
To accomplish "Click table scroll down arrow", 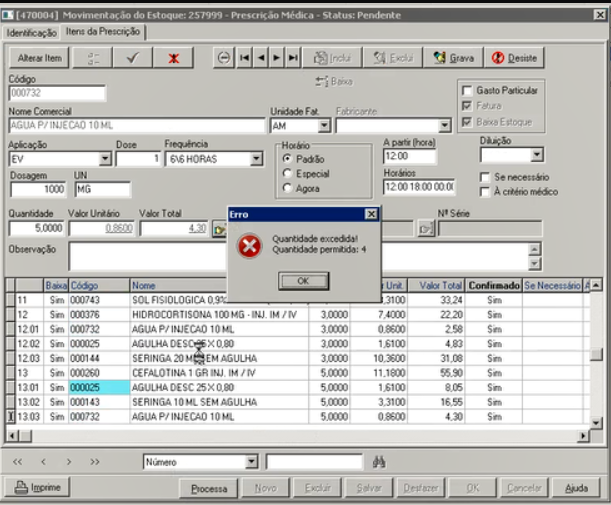I will (596, 422).
